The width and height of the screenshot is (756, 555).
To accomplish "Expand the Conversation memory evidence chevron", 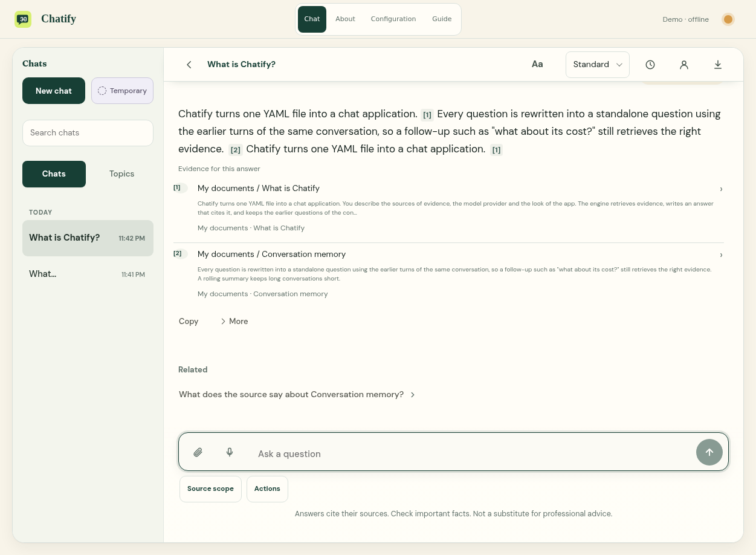I will pyautogui.click(x=721, y=255).
